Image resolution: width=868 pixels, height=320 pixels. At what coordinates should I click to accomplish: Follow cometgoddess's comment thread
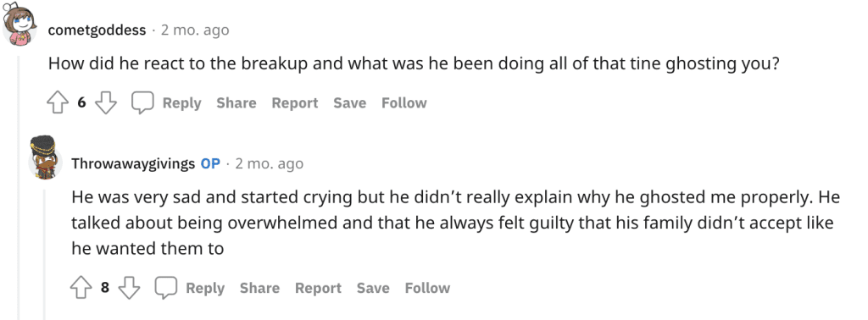click(x=404, y=103)
